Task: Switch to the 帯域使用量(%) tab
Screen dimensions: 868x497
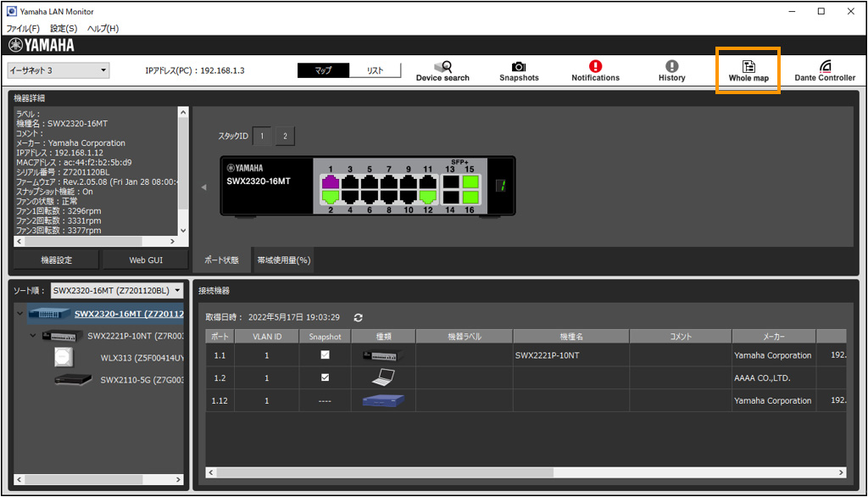Action: 284,260
